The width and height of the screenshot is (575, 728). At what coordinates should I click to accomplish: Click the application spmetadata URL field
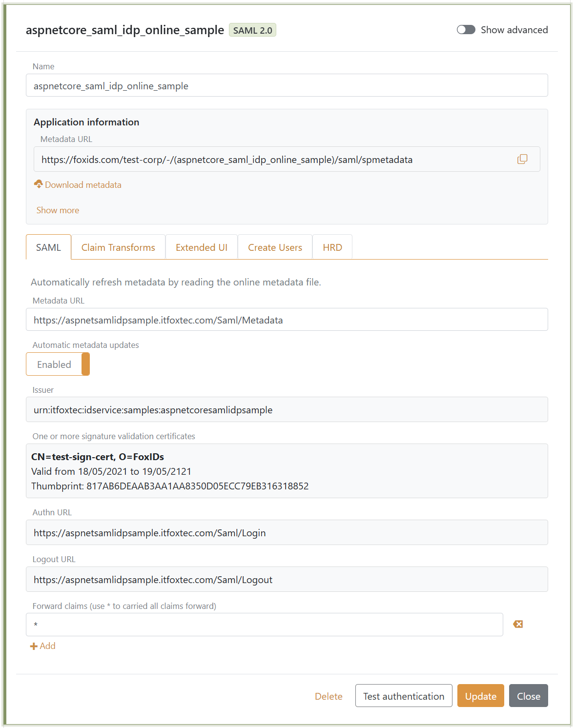click(287, 159)
